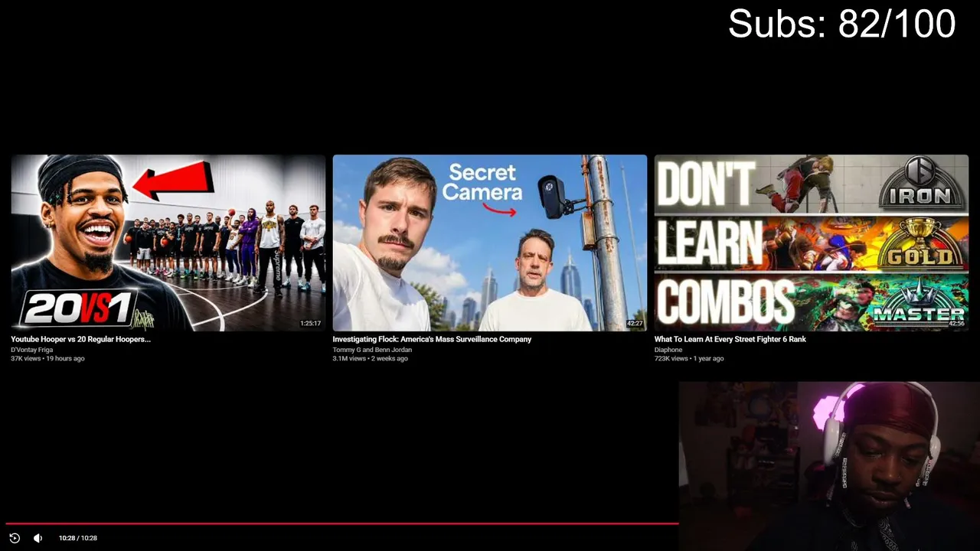The image size is (980, 551).
Task: Click the 1:25:17 duration badge
Action: click(310, 324)
